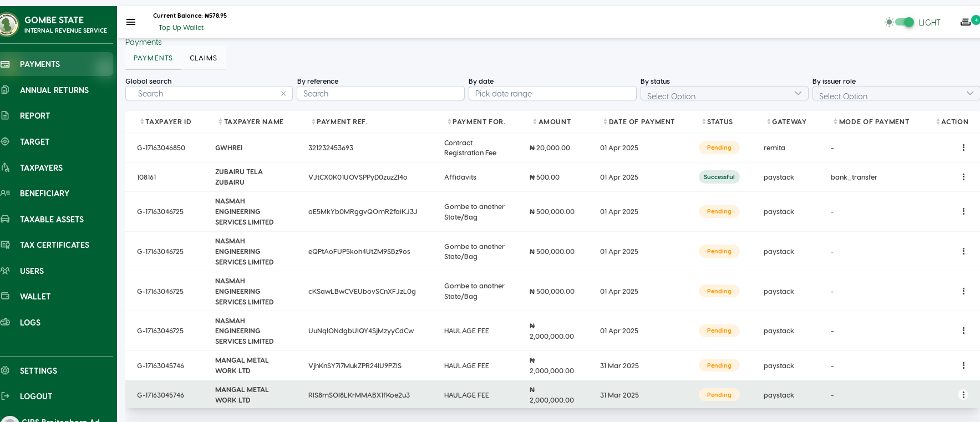980x422 pixels.
Task: Click Contract Registration Fee cell
Action: pos(470,148)
